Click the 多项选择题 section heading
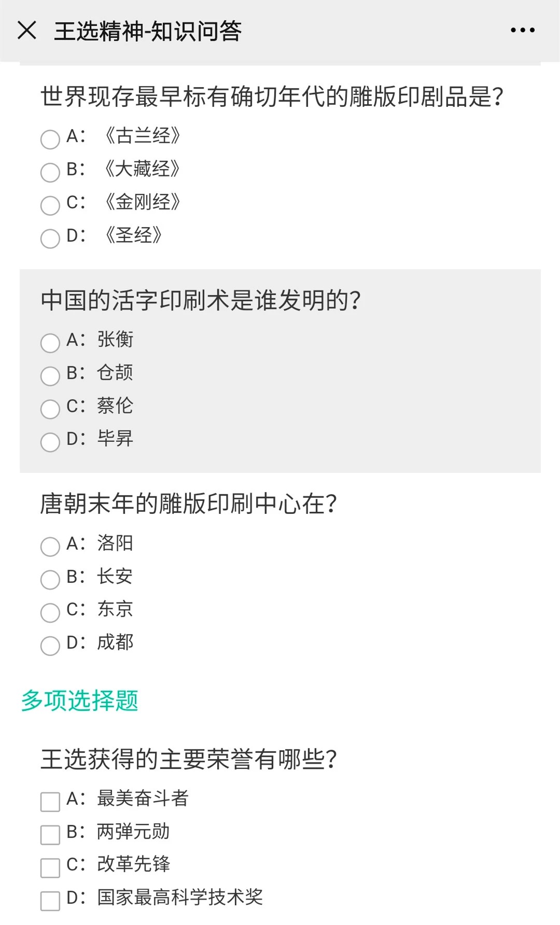The image size is (560, 925). (80, 700)
